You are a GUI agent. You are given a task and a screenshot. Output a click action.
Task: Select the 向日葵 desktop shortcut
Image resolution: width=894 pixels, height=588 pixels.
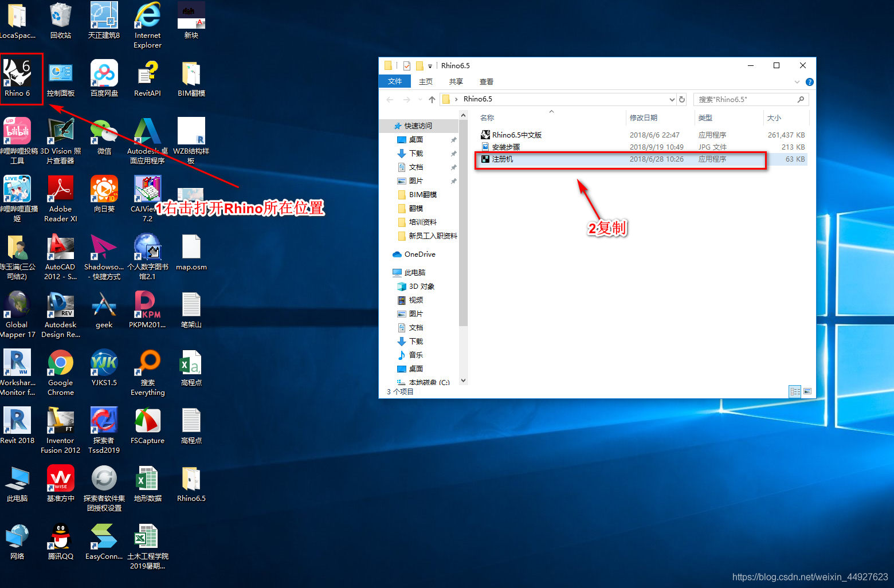coord(104,194)
